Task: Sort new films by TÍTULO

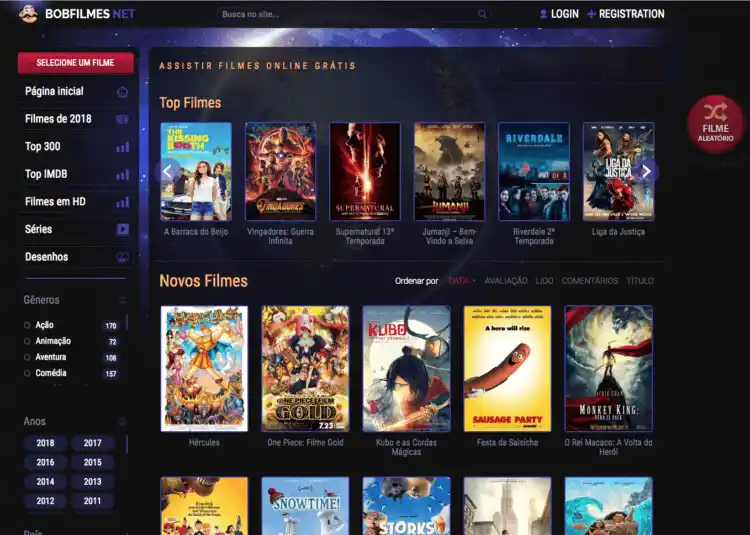Action: (640, 281)
